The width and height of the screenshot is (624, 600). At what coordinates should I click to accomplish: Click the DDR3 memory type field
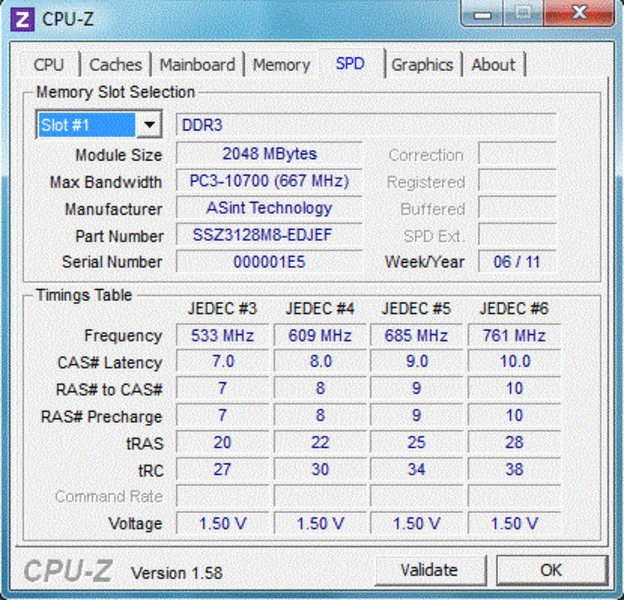(366, 125)
